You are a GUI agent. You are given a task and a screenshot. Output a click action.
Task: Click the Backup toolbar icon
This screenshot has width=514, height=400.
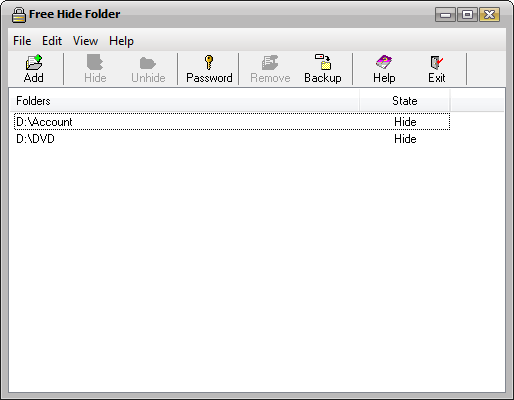click(x=323, y=62)
